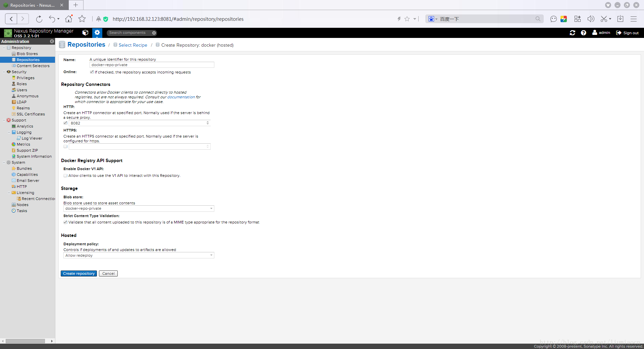644x349 pixels.
Task: Click the Create repository button
Action: pyautogui.click(x=79, y=273)
